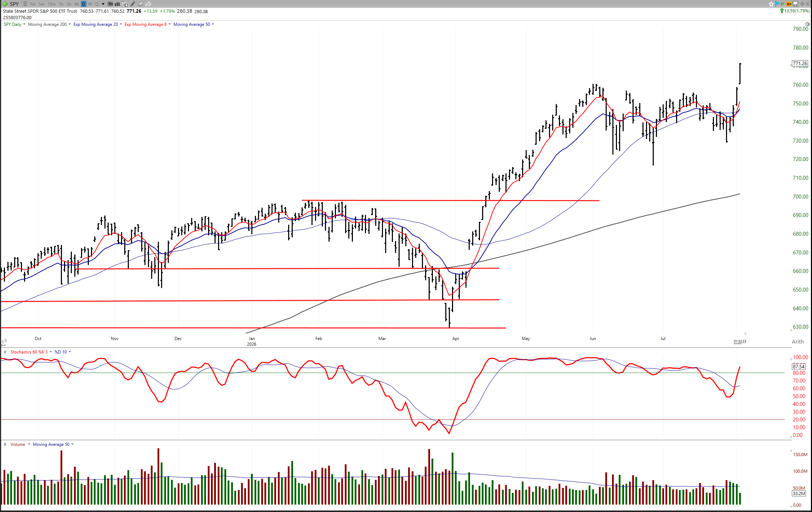Click the blue flag icon
This screenshot has height=512, width=812.
coord(777,4)
